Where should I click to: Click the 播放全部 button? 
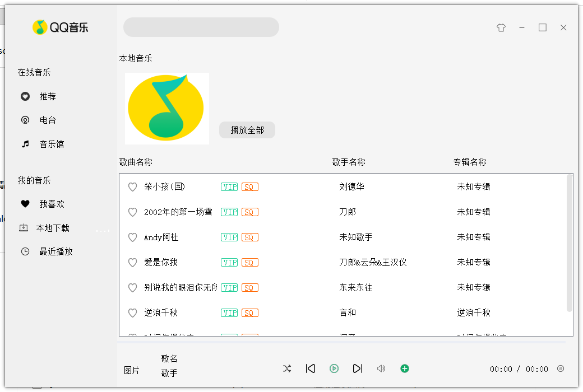[x=247, y=130]
